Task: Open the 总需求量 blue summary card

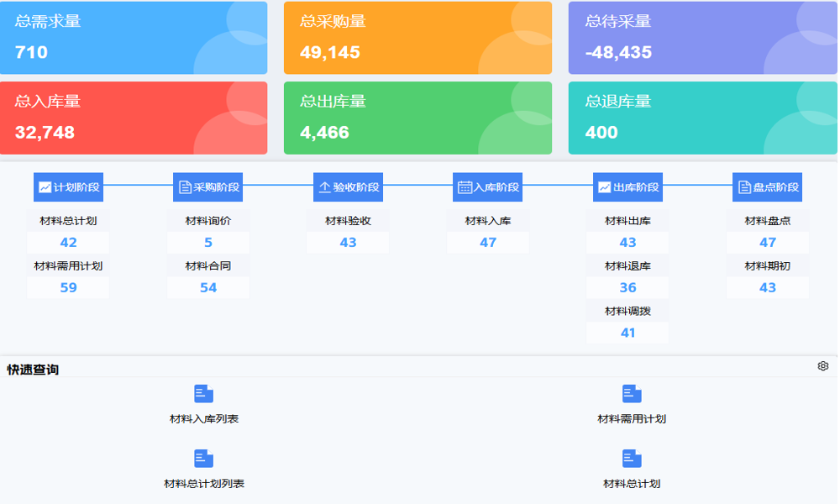Action: (134, 38)
